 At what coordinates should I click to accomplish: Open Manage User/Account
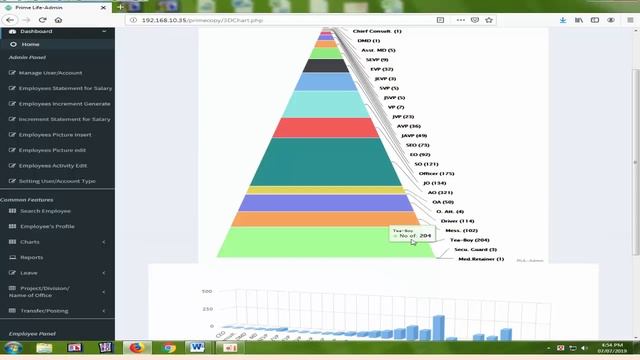pos(50,73)
